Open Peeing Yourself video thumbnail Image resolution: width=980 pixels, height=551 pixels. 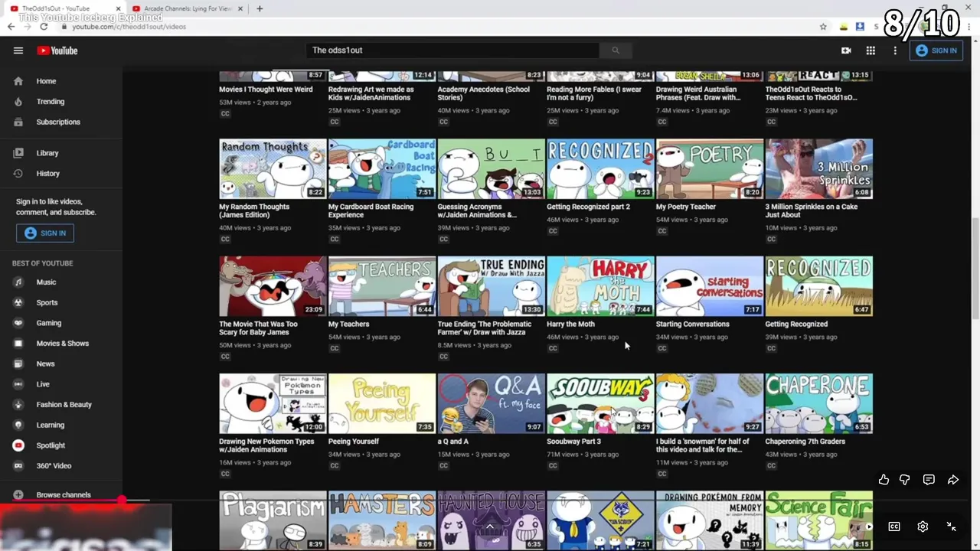click(382, 403)
